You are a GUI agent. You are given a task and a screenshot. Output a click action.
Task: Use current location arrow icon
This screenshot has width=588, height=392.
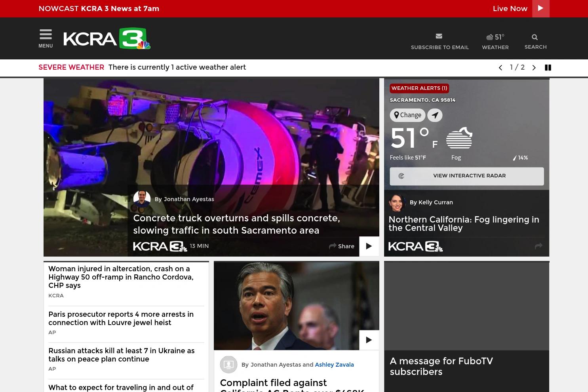pyautogui.click(x=435, y=115)
